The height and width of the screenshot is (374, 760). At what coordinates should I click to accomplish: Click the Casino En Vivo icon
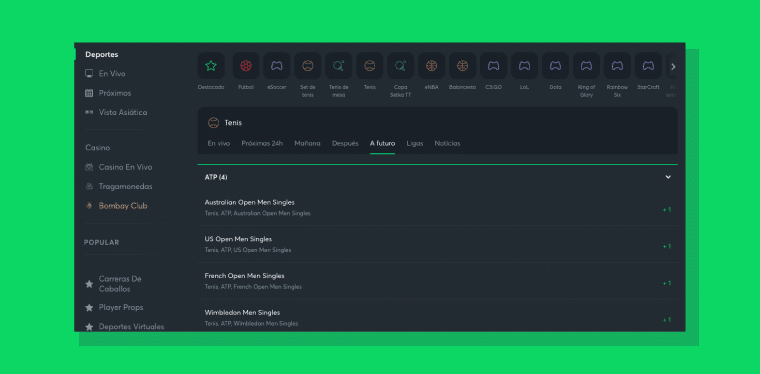pyautogui.click(x=89, y=167)
